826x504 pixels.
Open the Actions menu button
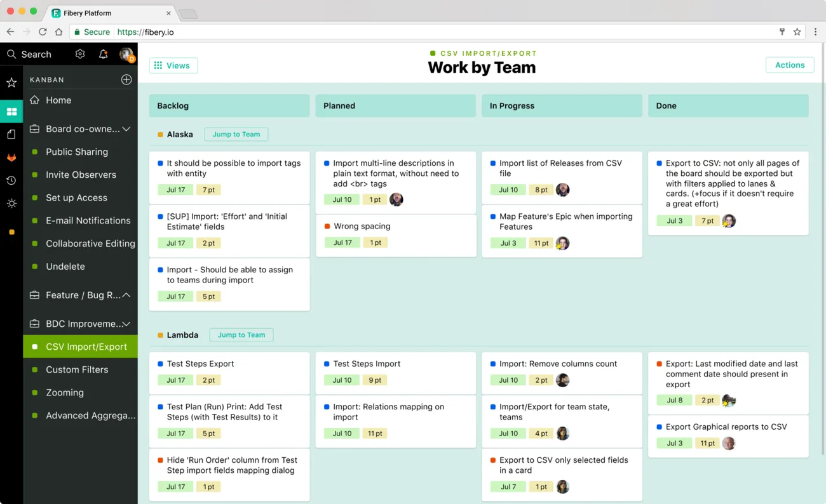[x=789, y=65]
